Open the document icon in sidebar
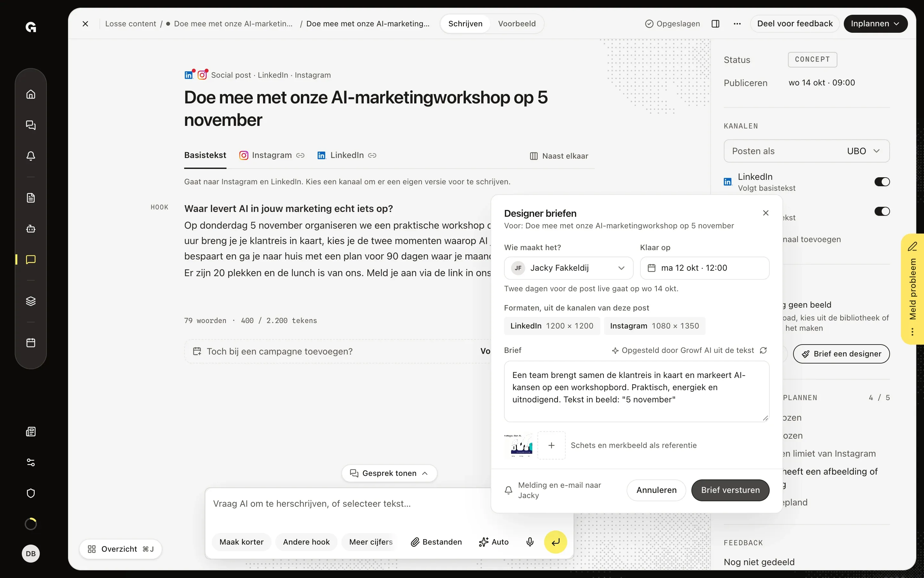This screenshot has width=924, height=578. 30,197
